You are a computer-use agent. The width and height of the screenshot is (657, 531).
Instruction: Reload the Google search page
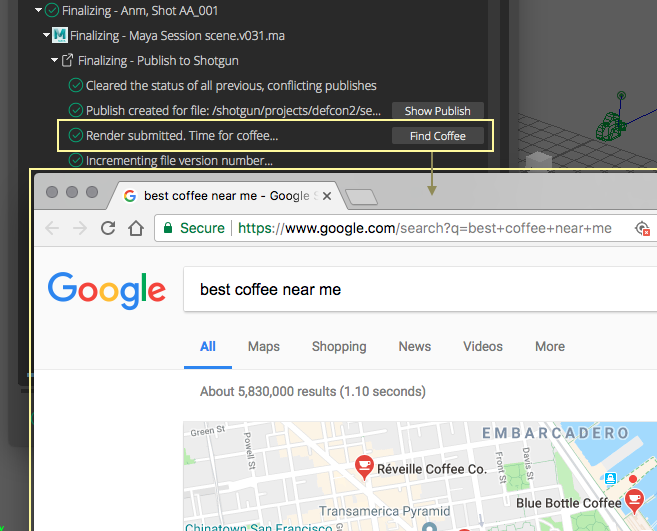tap(108, 228)
